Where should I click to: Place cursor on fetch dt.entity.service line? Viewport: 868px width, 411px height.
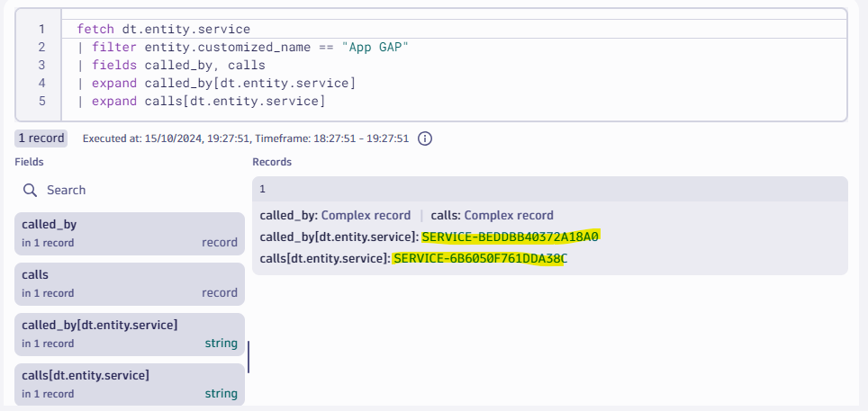(164, 30)
